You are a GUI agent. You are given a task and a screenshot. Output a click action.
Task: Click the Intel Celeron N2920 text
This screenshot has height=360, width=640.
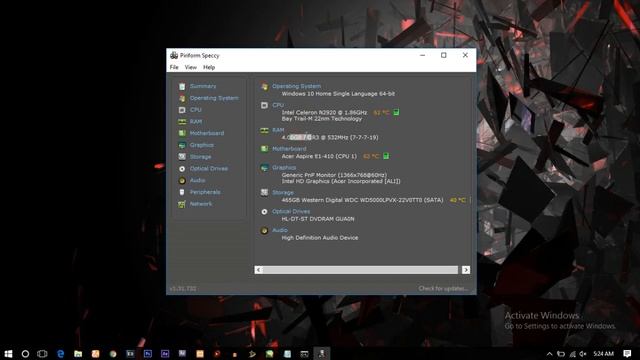(324, 112)
